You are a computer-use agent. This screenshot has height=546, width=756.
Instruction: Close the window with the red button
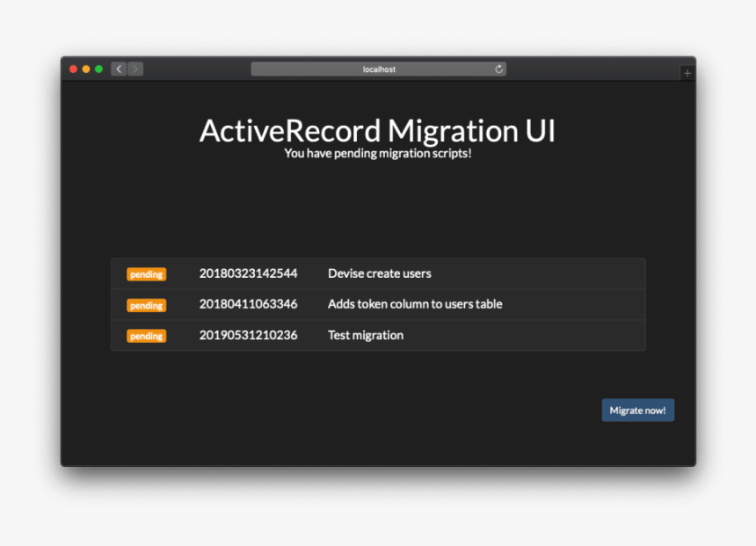pyautogui.click(x=73, y=69)
